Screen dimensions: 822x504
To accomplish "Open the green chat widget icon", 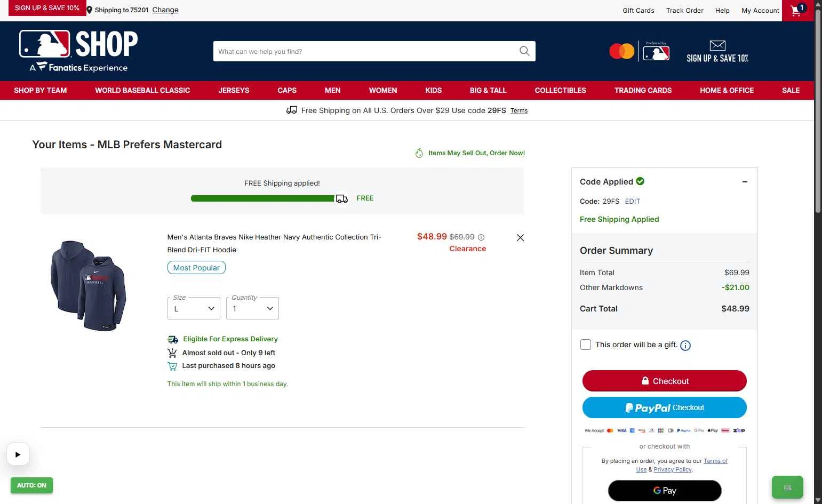I will pyautogui.click(x=787, y=487).
